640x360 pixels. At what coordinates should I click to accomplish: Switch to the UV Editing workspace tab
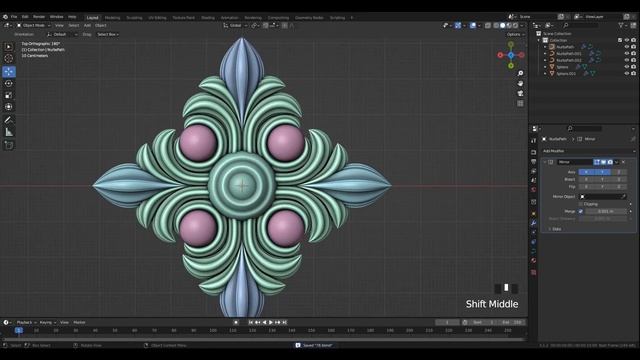click(157, 18)
